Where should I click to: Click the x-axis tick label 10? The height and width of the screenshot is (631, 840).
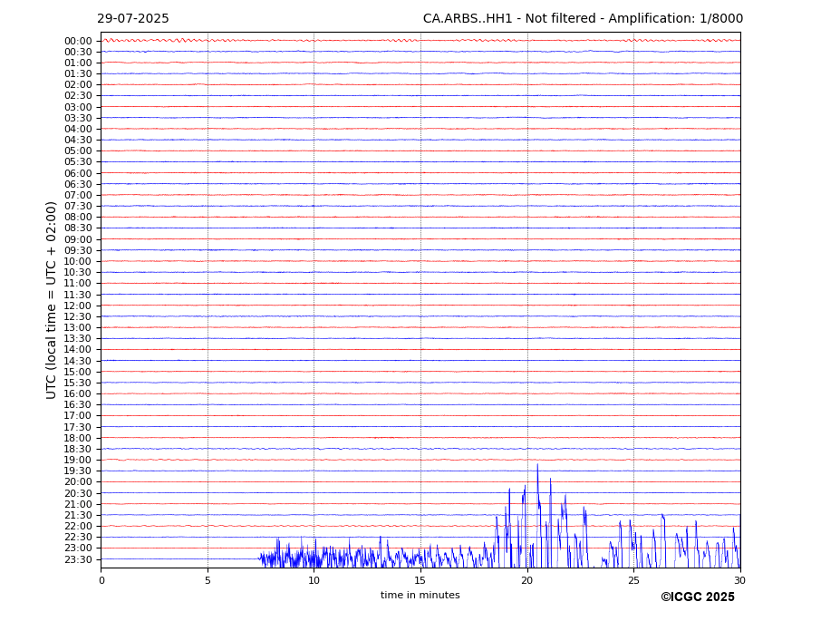pos(314,580)
